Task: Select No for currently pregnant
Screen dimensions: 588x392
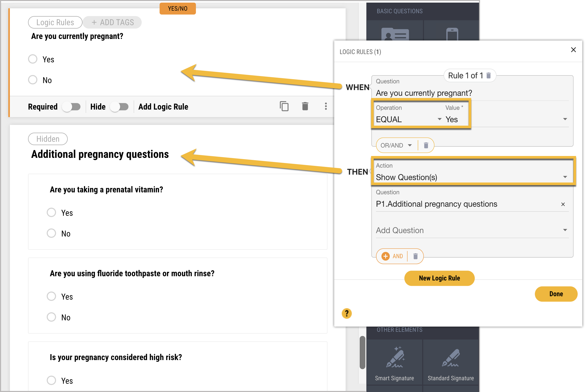Action: 33,80
